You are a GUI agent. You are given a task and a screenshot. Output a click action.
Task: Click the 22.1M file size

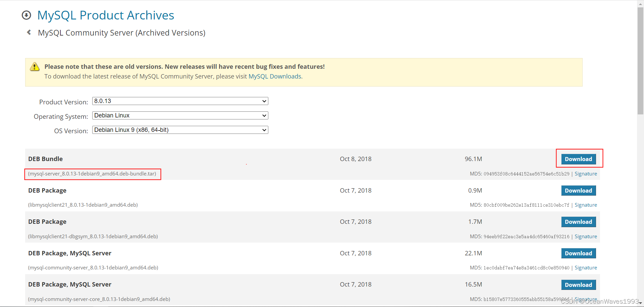coord(473,253)
